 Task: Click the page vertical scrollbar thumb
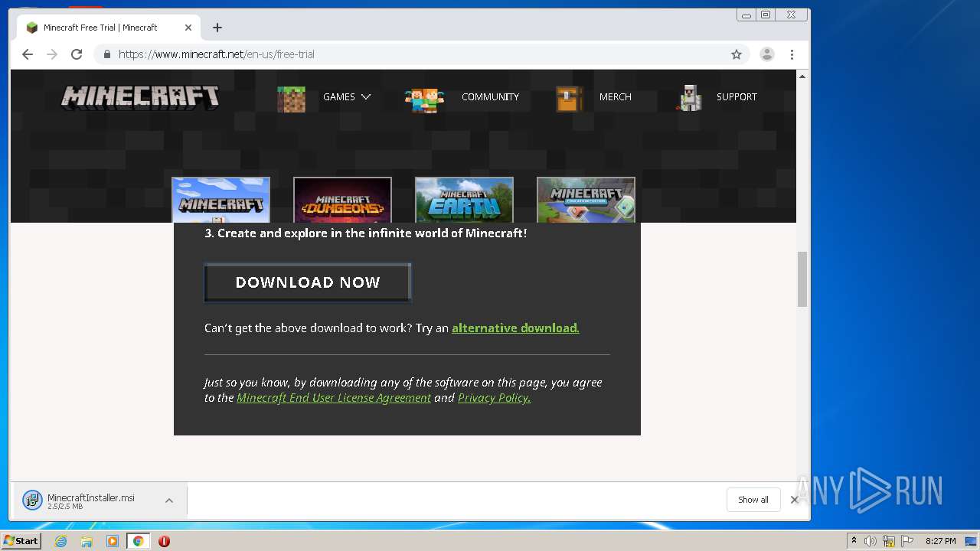click(x=802, y=279)
